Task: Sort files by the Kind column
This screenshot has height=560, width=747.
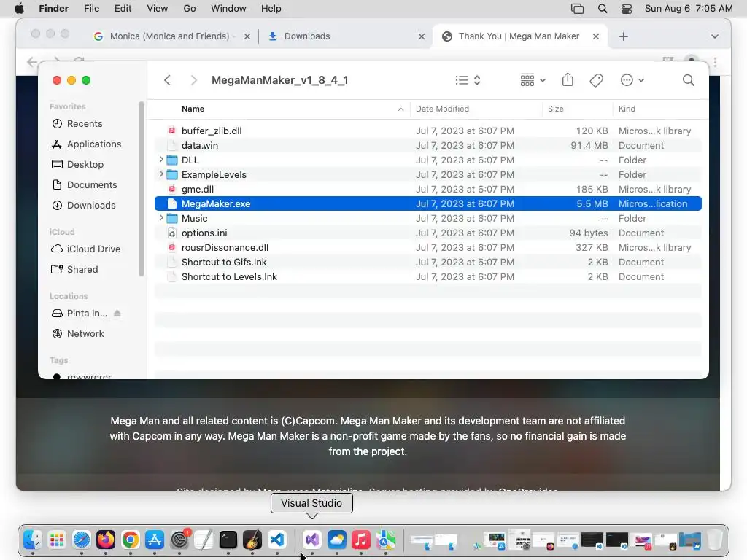Action: pos(627,109)
